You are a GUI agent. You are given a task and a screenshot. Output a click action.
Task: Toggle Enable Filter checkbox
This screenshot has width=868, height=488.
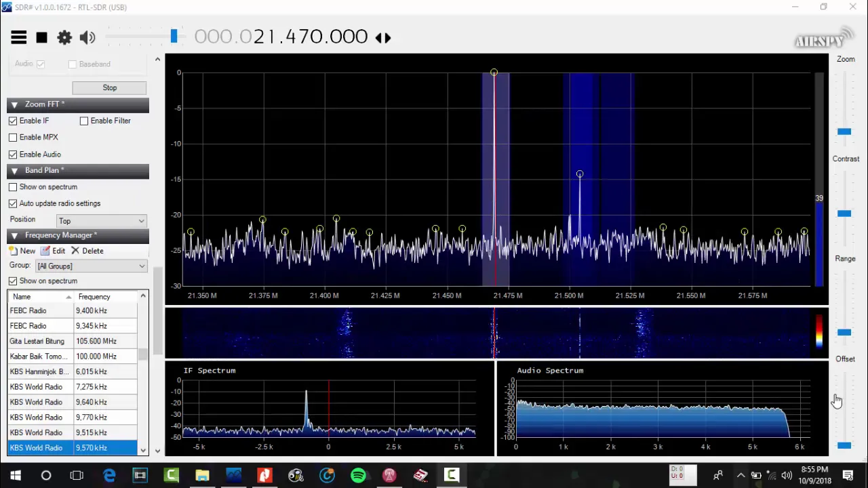[x=84, y=121]
